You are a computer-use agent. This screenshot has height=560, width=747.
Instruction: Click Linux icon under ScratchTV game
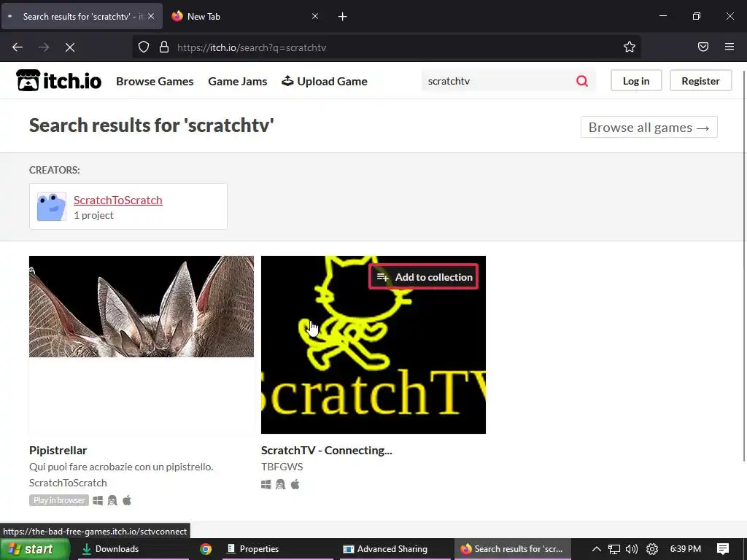[x=281, y=484]
